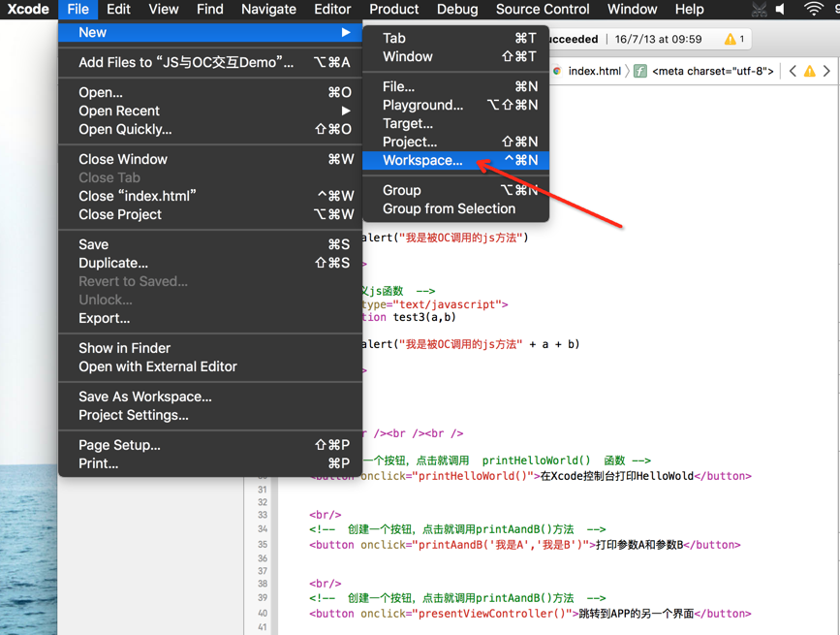The height and width of the screenshot is (635, 840).
Task: Select Close "index.html"
Action: pos(210,196)
